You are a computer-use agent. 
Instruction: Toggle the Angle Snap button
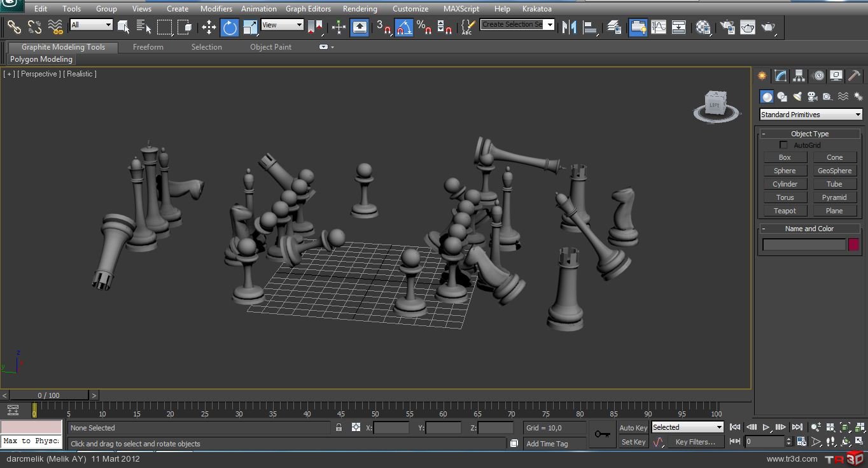coord(403,27)
